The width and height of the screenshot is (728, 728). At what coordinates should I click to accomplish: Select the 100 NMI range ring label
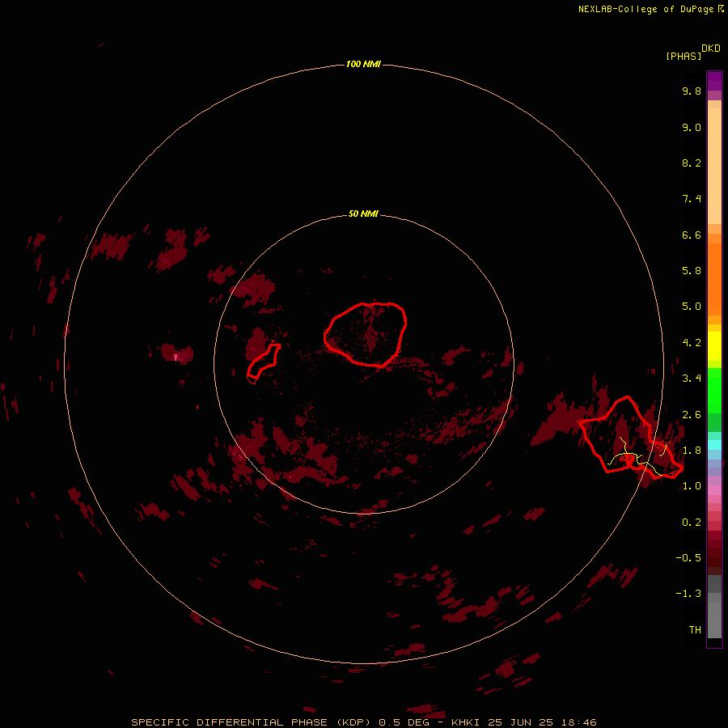[x=363, y=64]
